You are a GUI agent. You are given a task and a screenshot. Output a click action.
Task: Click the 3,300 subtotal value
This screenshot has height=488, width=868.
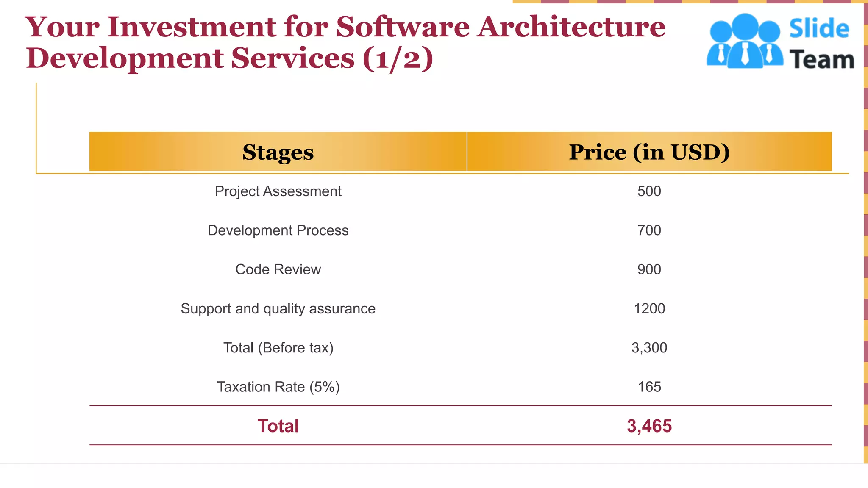click(x=649, y=348)
